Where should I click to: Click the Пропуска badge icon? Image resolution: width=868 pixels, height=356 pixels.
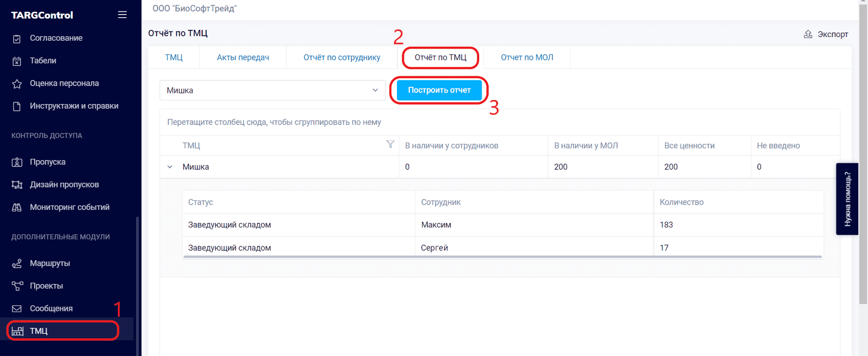pyautogui.click(x=17, y=162)
